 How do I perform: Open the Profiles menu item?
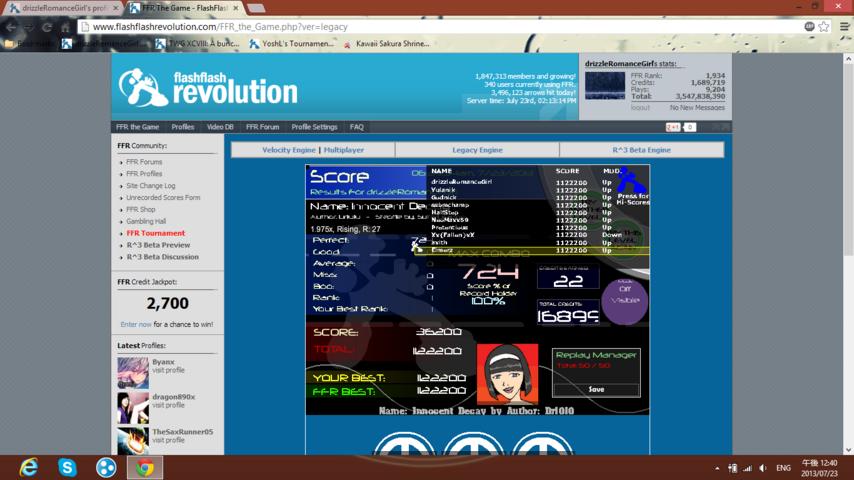182,127
